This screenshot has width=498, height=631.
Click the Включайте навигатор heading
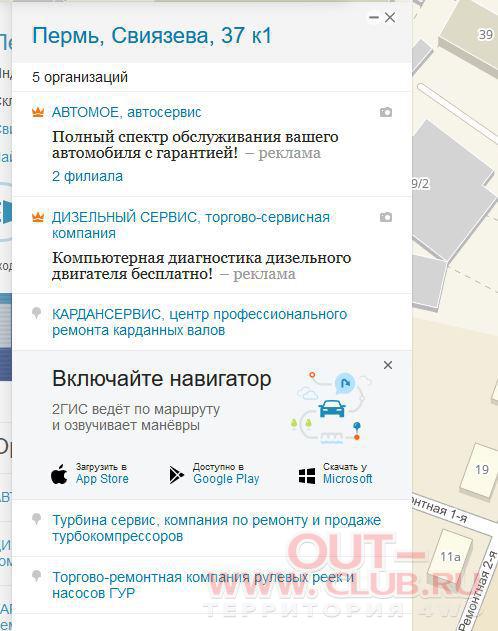point(162,379)
